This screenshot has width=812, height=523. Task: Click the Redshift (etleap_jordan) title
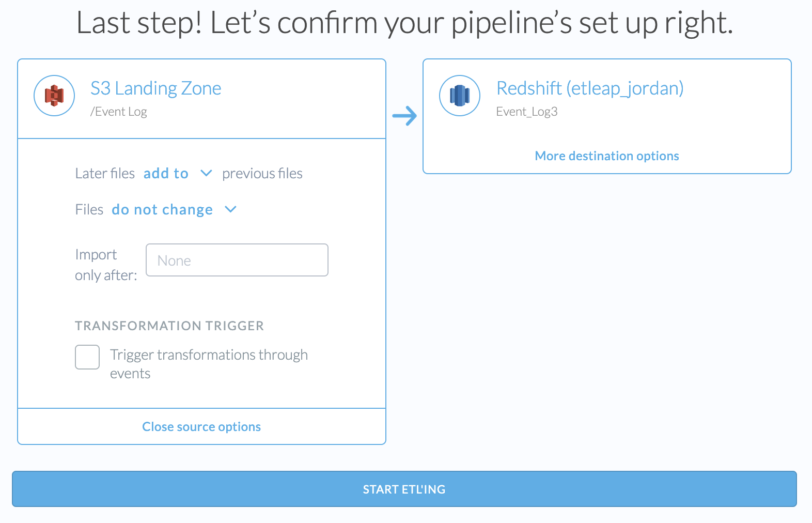coord(589,88)
